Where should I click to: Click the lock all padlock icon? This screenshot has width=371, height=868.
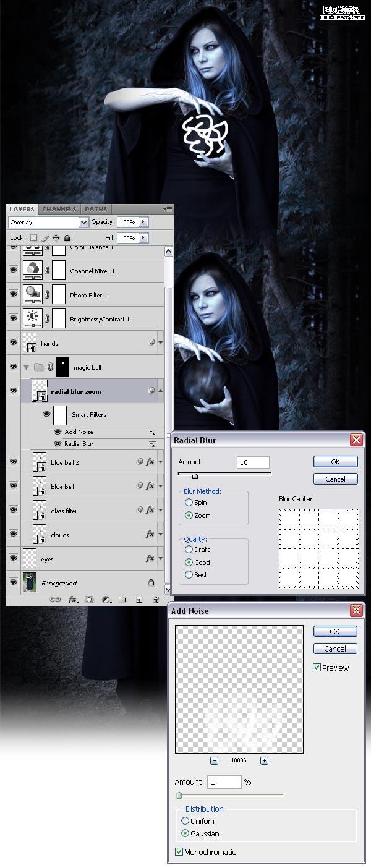point(67,237)
